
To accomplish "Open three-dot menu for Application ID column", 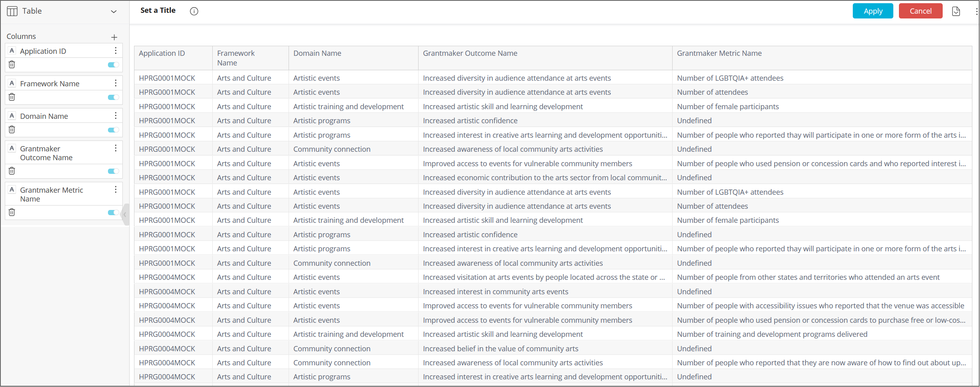I will (116, 51).
